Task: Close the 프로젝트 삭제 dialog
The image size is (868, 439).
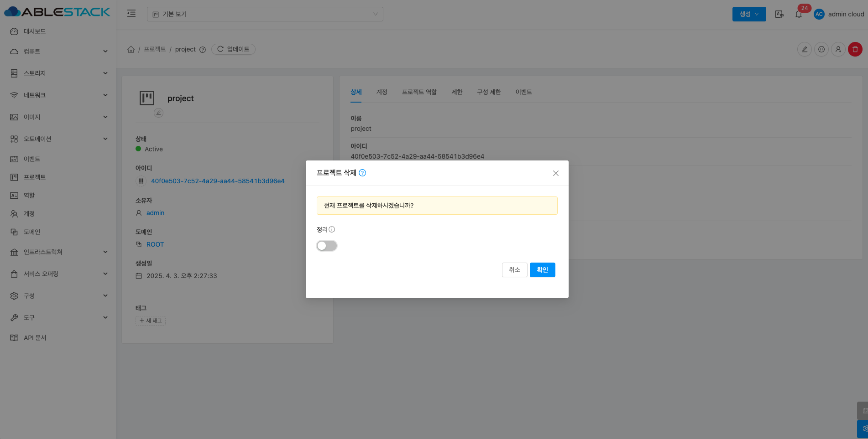Action: (x=555, y=173)
